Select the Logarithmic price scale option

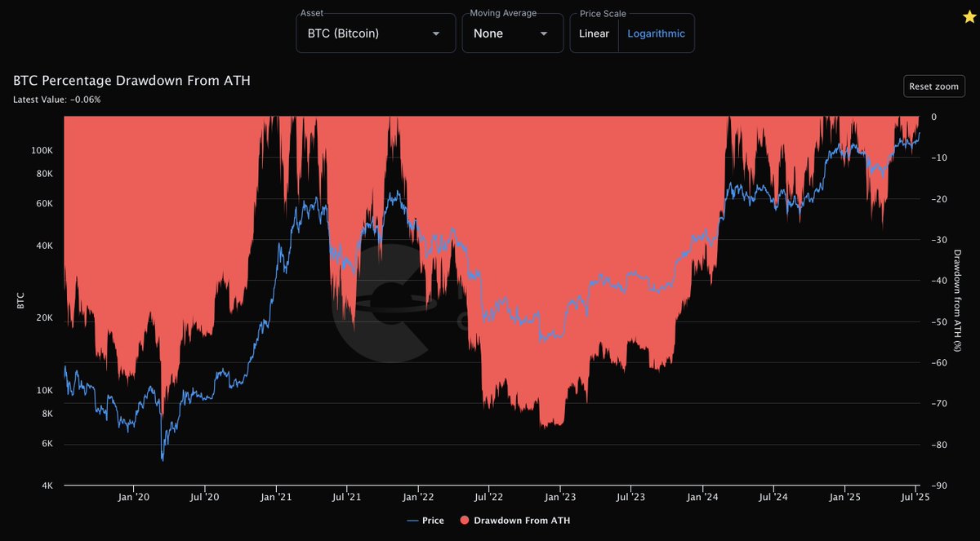pos(656,33)
